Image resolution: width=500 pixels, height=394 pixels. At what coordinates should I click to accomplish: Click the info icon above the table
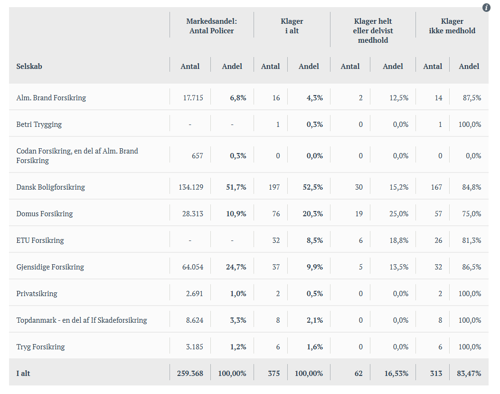click(x=486, y=8)
